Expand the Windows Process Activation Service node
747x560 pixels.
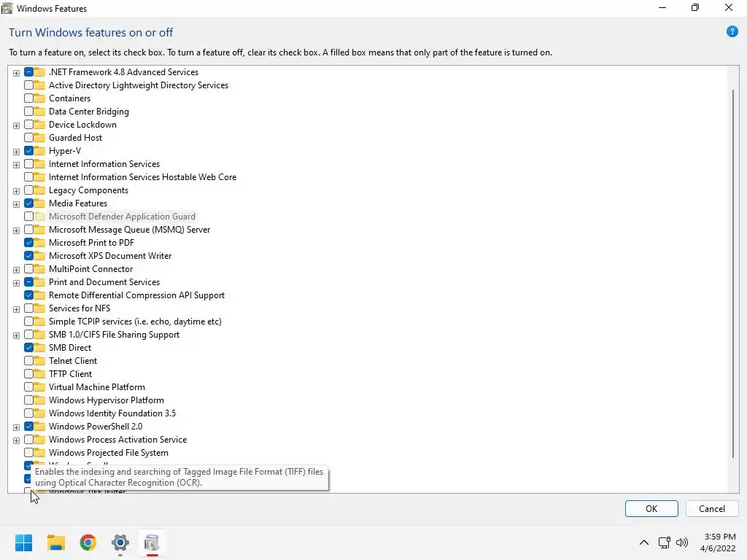pyautogui.click(x=16, y=440)
